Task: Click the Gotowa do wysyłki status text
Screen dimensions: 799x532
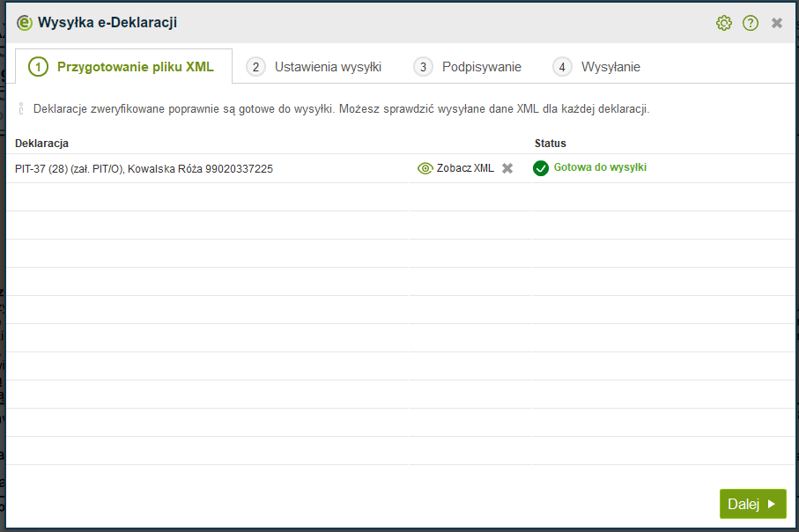Action: pos(600,167)
